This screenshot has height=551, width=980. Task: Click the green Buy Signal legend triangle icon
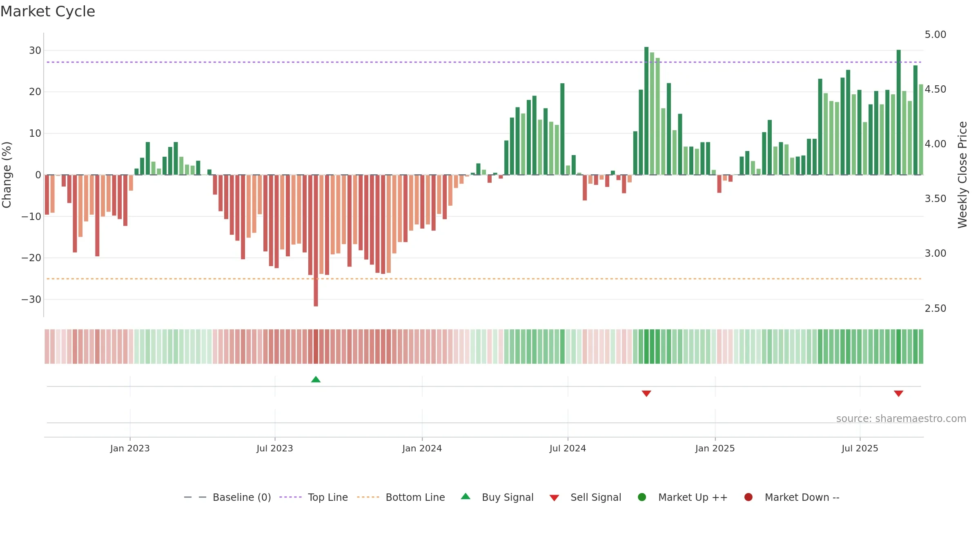click(x=465, y=496)
